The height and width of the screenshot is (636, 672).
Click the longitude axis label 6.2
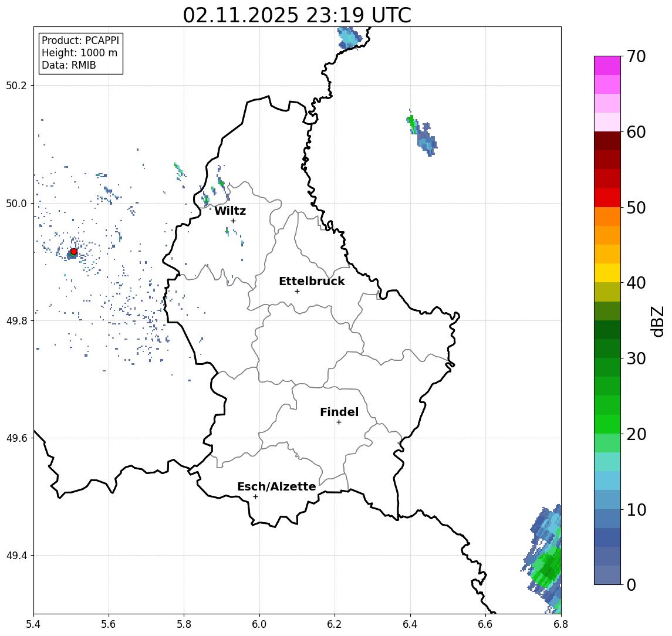point(335,624)
